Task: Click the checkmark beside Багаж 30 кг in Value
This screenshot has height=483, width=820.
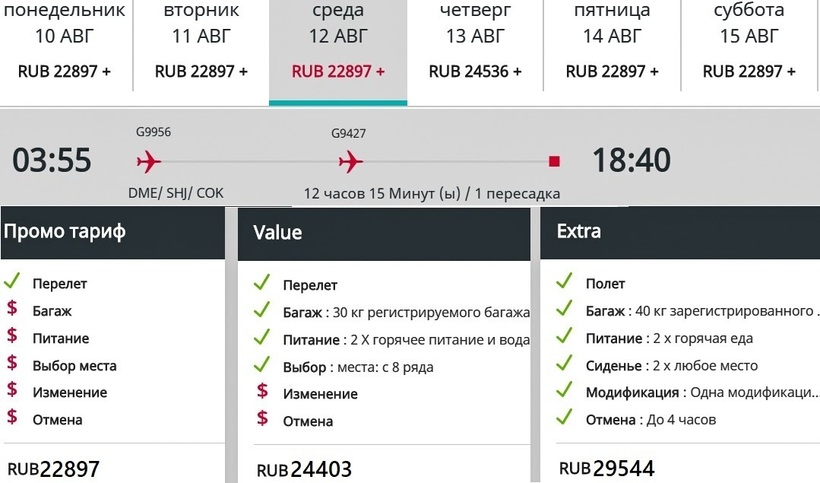Action: pos(263,312)
